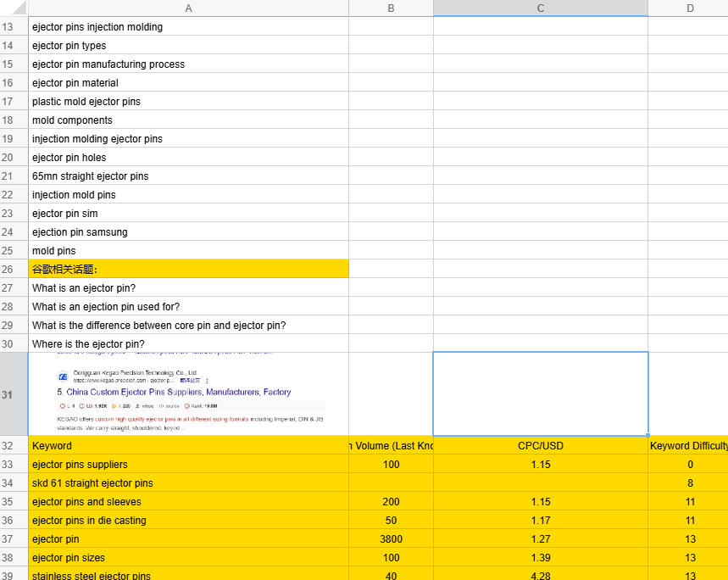The height and width of the screenshot is (580, 728).
Task: Click the yellow "谷歌相关话题" cell
Action: click(x=188, y=270)
